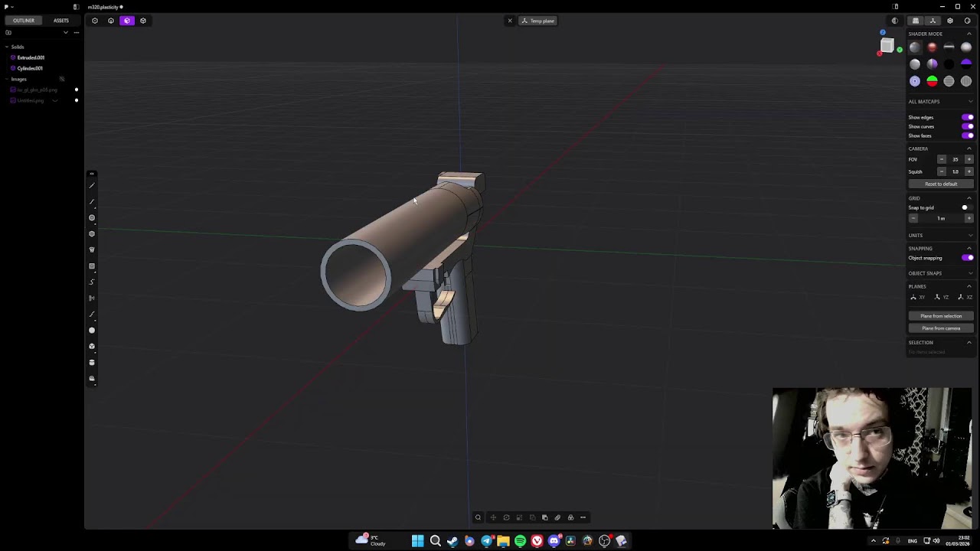Set construction plane to YZ
The image size is (980, 551).
coord(941,297)
